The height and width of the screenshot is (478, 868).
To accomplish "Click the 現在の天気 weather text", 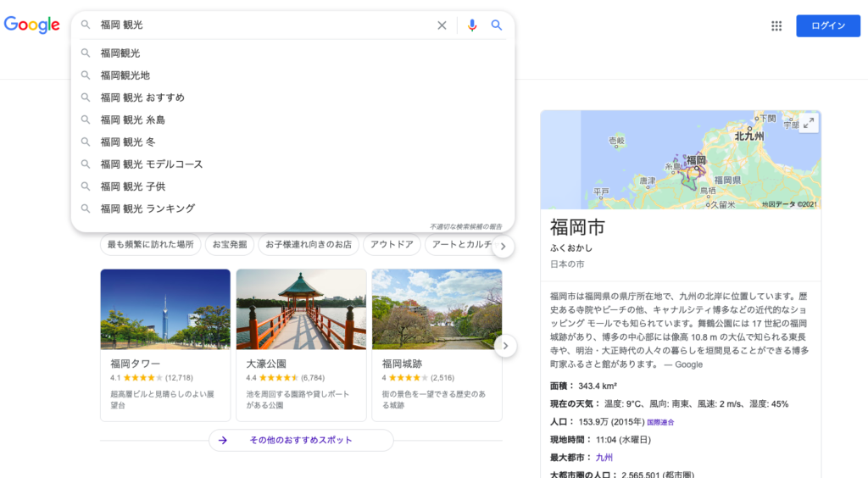I will point(670,404).
